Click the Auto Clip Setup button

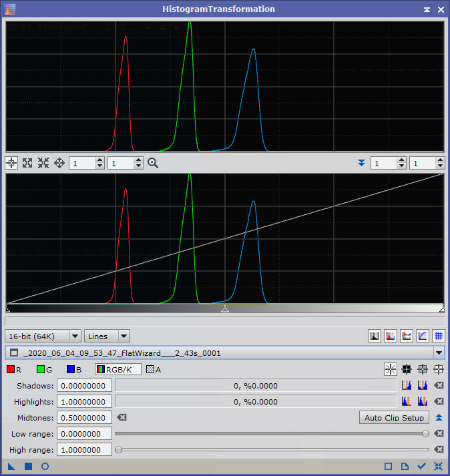pyautogui.click(x=394, y=418)
